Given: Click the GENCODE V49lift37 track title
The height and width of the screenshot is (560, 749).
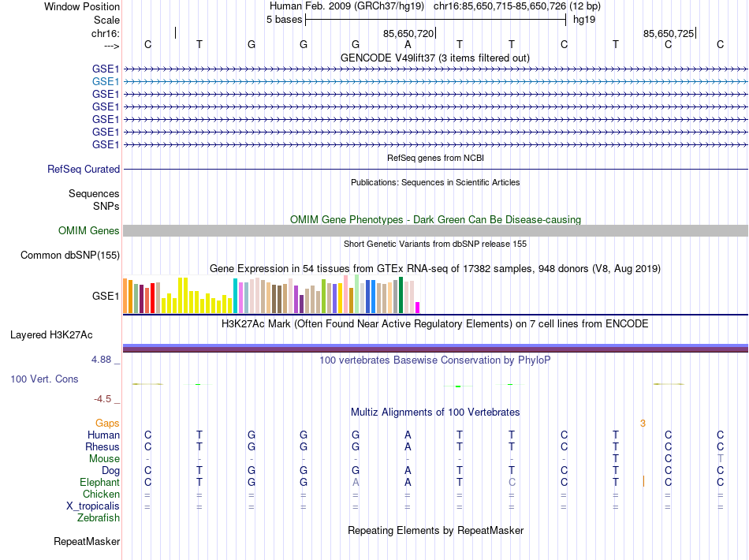Looking at the screenshot, I should (x=434, y=58).
